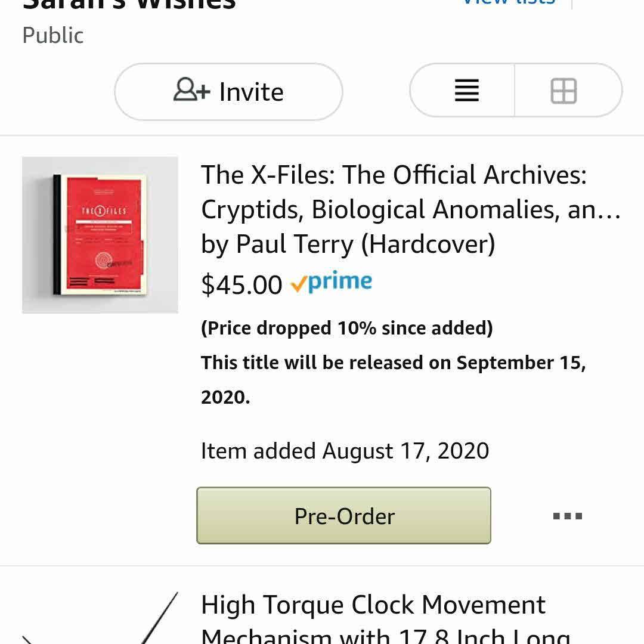Switch to list view layout
The image size is (644, 644).
(x=466, y=91)
